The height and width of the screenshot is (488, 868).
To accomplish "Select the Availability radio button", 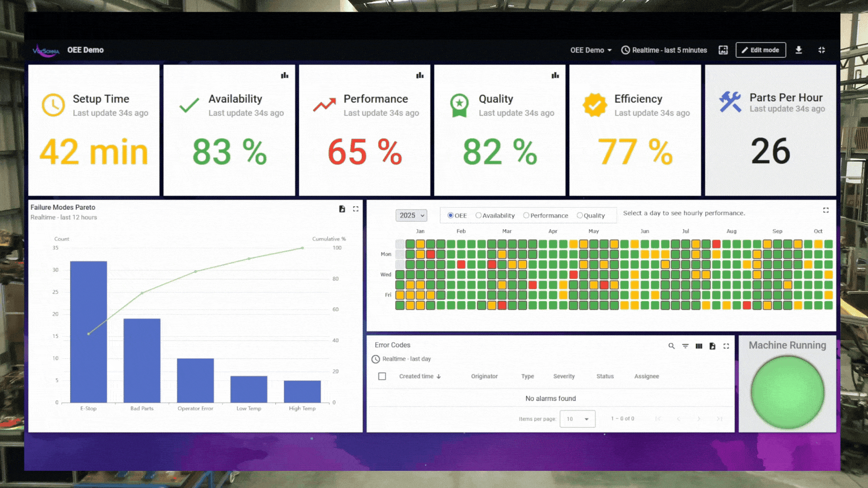I will pyautogui.click(x=478, y=216).
